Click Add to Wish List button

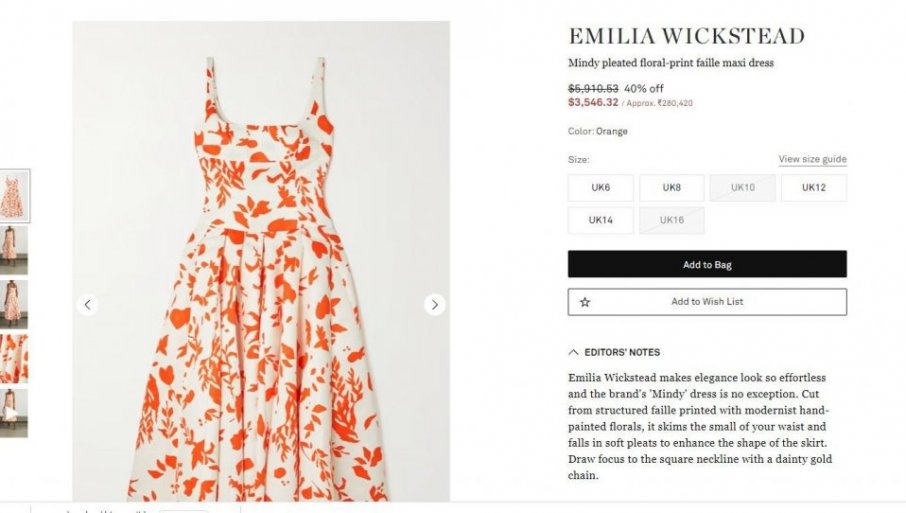(x=707, y=302)
